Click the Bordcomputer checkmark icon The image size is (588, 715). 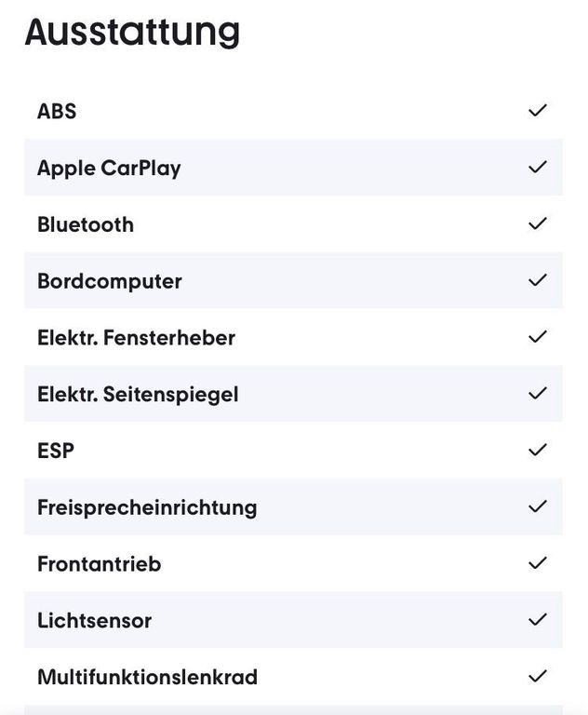537,280
